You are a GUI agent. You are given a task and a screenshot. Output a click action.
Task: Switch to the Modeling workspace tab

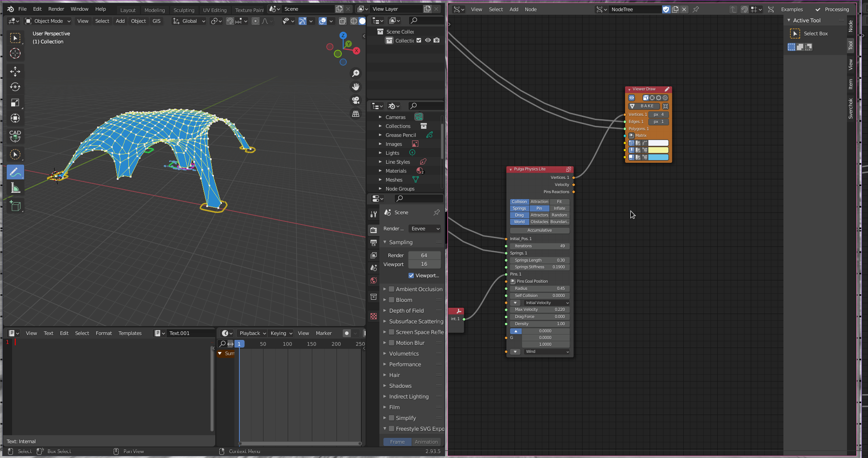coord(154,10)
